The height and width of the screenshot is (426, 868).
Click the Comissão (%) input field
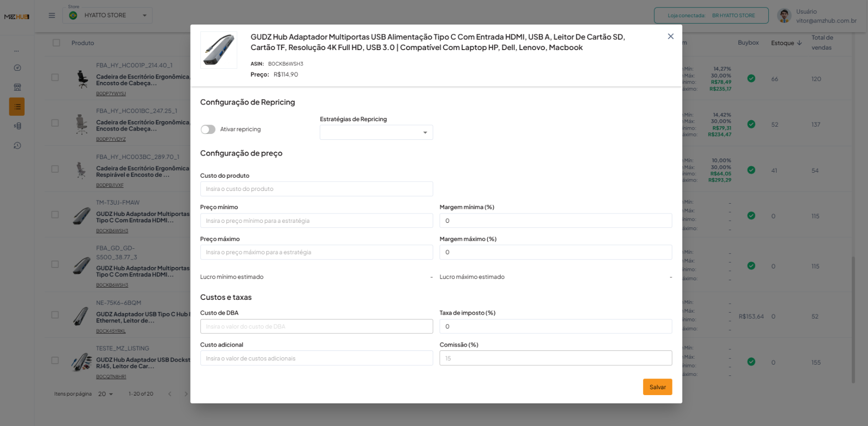point(556,358)
